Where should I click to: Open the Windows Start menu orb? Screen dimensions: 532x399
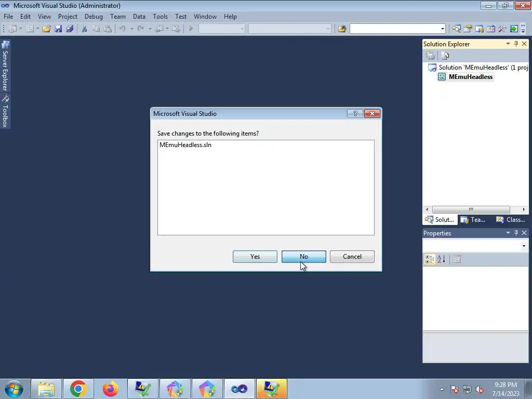(14, 389)
